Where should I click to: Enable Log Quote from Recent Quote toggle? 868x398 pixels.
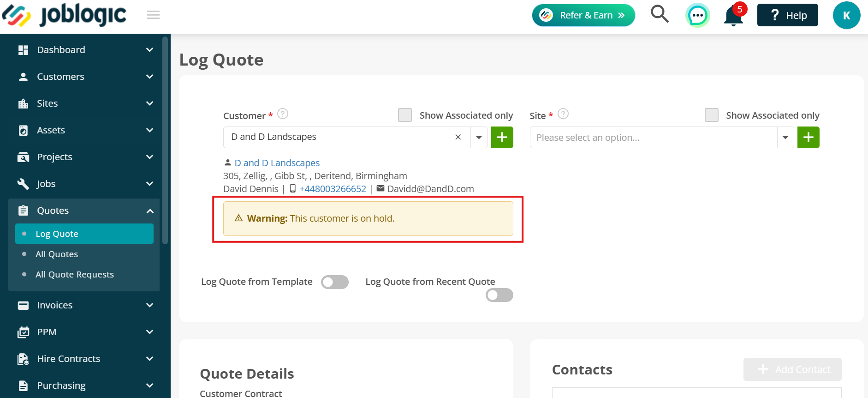tap(499, 295)
